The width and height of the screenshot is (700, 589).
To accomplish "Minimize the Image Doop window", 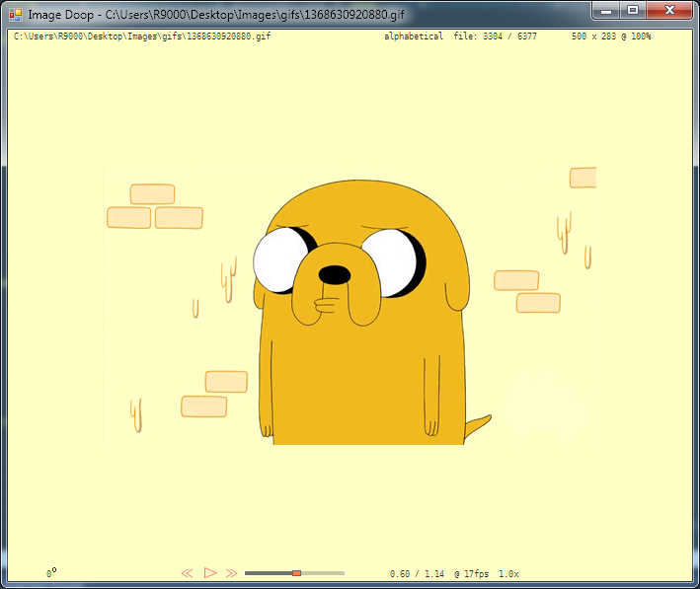I will (x=606, y=11).
